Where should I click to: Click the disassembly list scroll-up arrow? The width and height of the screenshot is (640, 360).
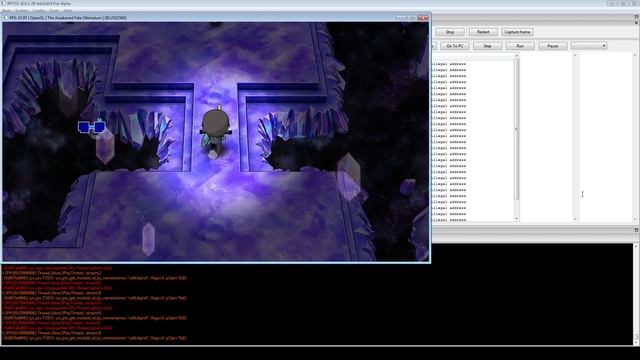pos(516,56)
